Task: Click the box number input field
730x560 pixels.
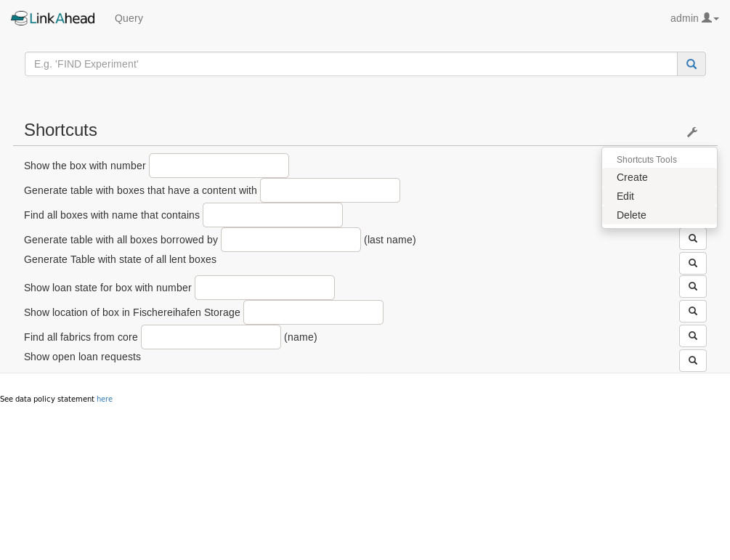Action: coord(219,166)
